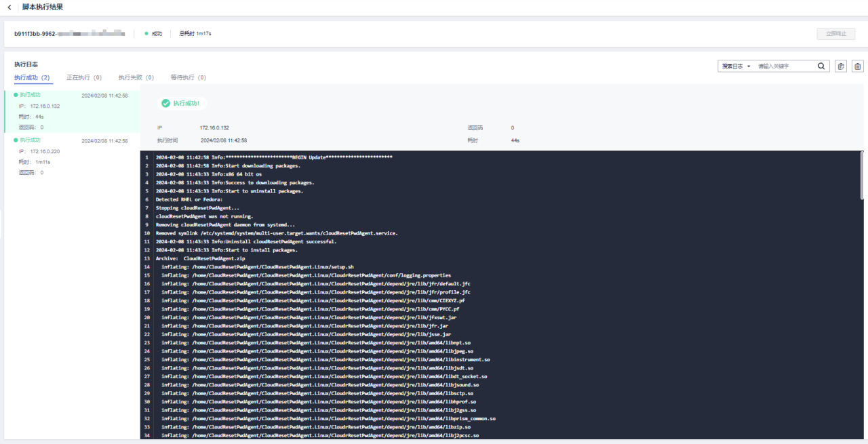Select the execution entry for IP 172.16.0.132
Viewport: 868px width, 444px height.
coord(71,111)
